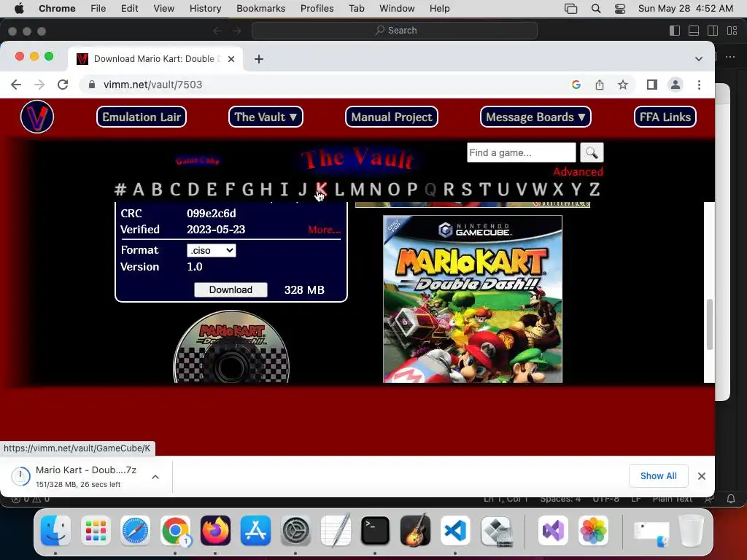Click the Advanced search link

pos(578,172)
